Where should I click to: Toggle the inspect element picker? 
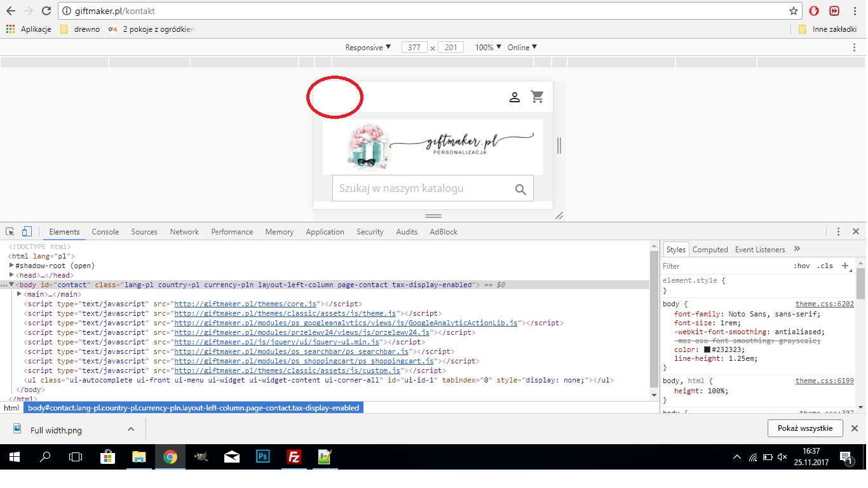(x=10, y=232)
